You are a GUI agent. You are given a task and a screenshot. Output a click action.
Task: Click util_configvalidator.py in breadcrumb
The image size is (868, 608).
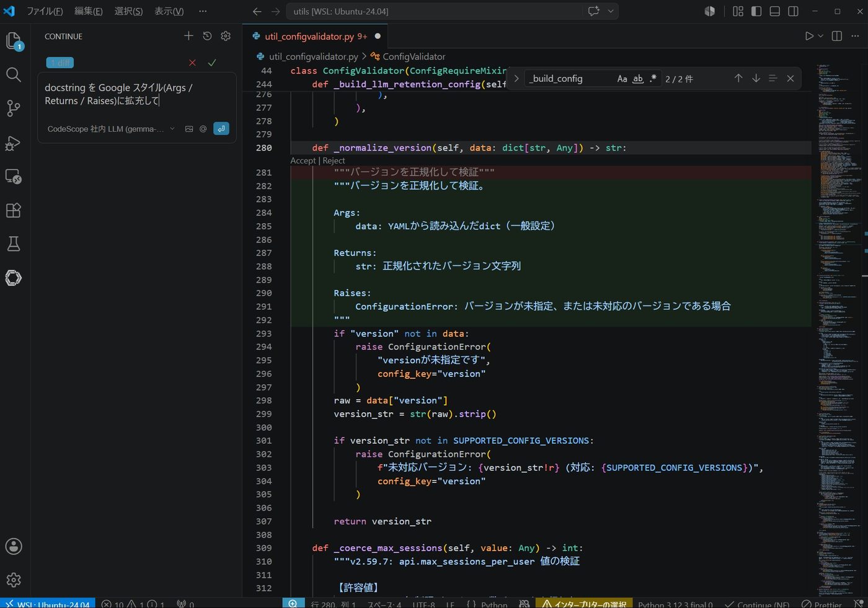(314, 56)
